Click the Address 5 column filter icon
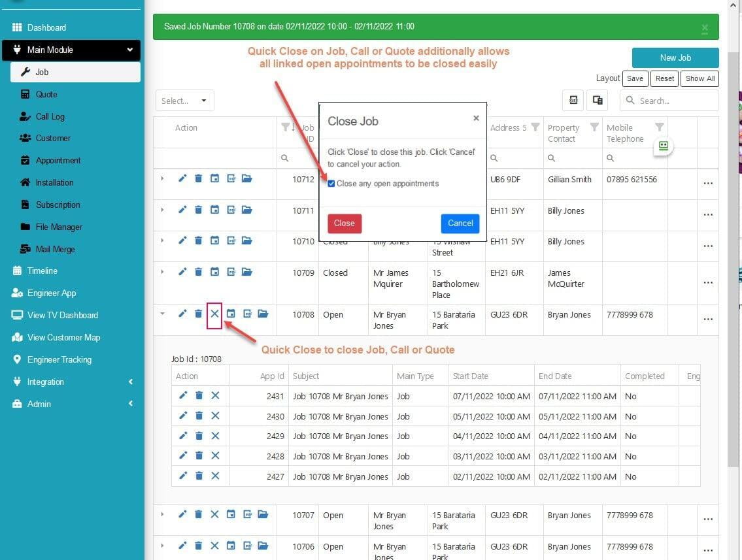Screen dimensions: 742x560 click(x=535, y=127)
